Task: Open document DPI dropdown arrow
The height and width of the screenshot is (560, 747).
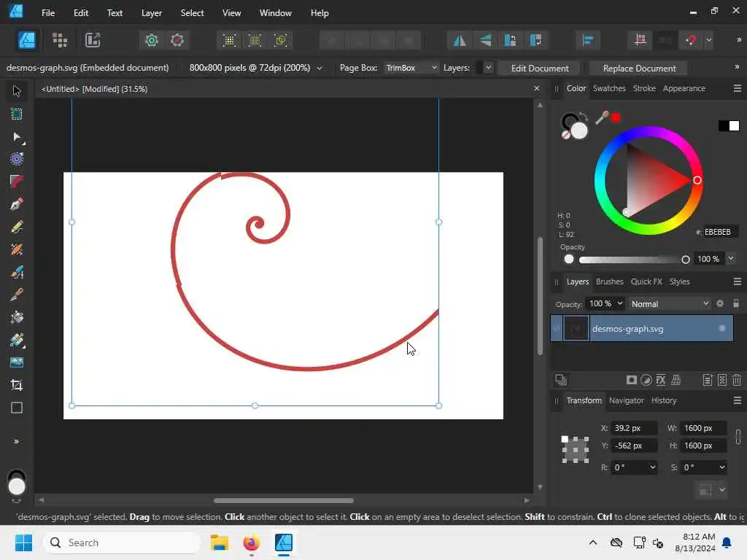Action: tap(320, 68)
